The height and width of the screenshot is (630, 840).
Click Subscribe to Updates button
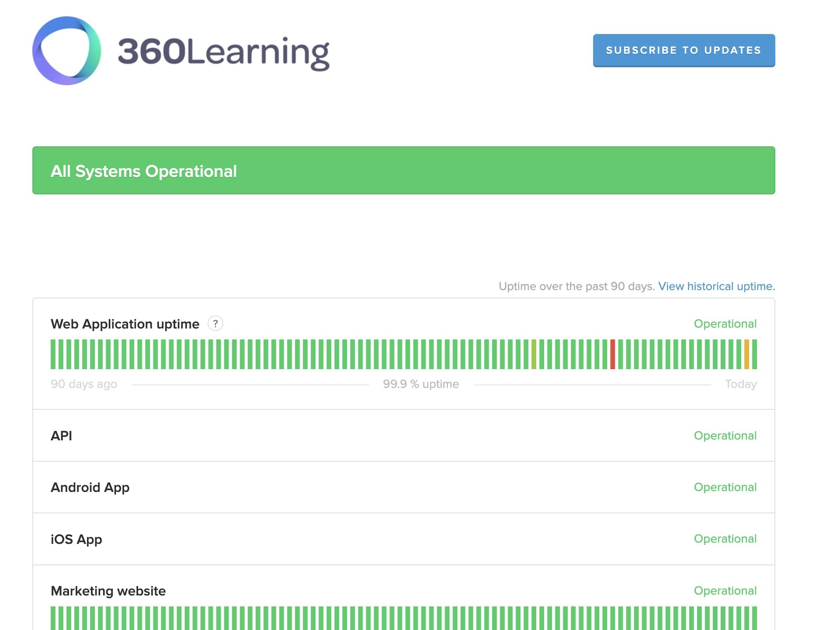pos(683,51)
